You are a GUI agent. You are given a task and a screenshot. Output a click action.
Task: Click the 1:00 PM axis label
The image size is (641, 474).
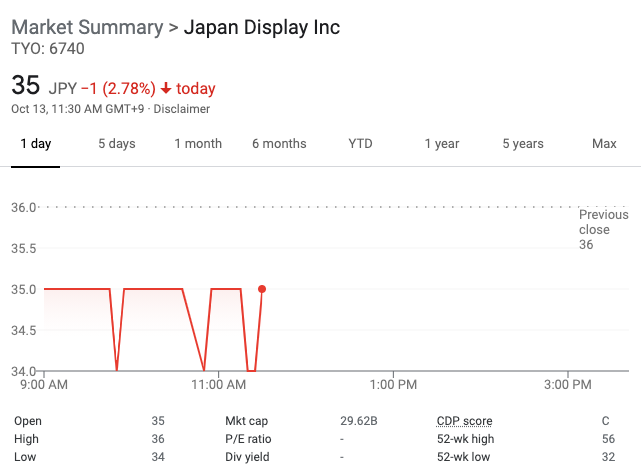tap(393, 384)
